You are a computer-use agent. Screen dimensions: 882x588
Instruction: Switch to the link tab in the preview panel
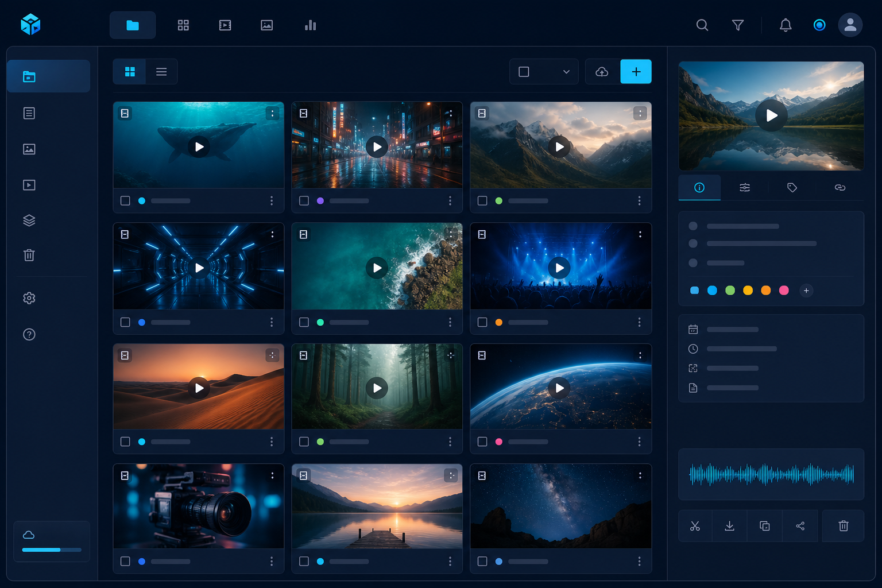(x=840, y=188)
